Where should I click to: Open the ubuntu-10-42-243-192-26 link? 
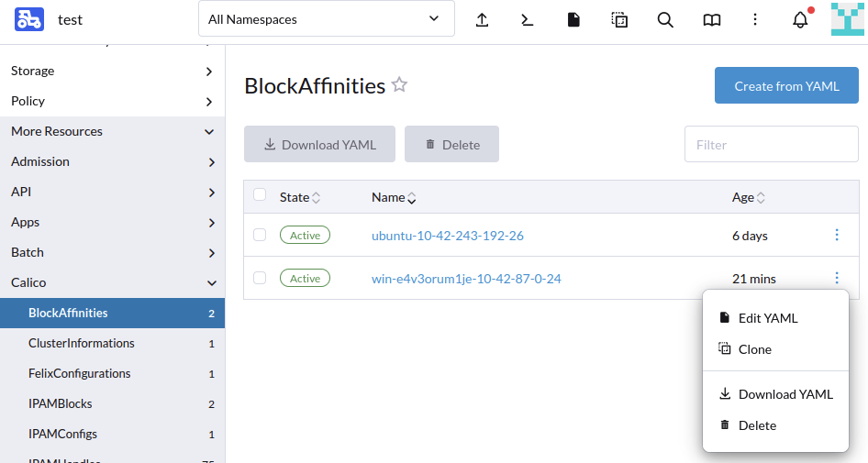click(x=447, y=236)
